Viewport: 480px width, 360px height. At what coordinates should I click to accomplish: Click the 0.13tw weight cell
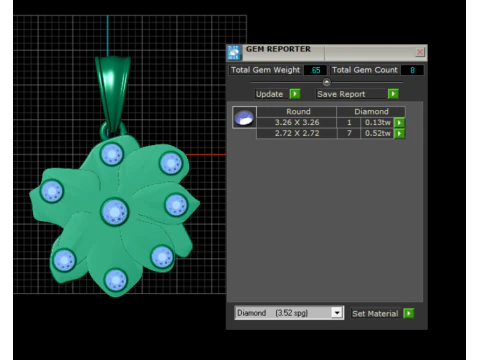377,122
